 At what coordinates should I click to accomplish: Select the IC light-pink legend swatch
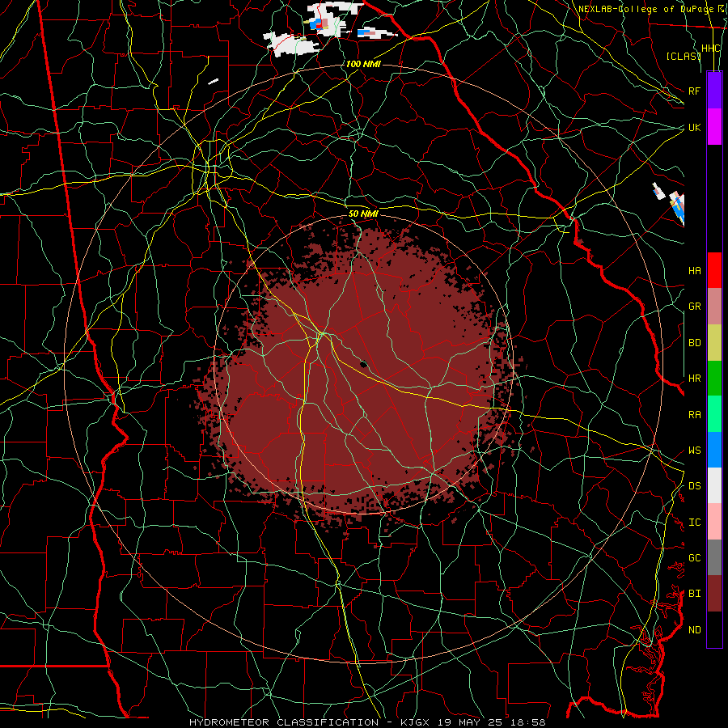714,522
